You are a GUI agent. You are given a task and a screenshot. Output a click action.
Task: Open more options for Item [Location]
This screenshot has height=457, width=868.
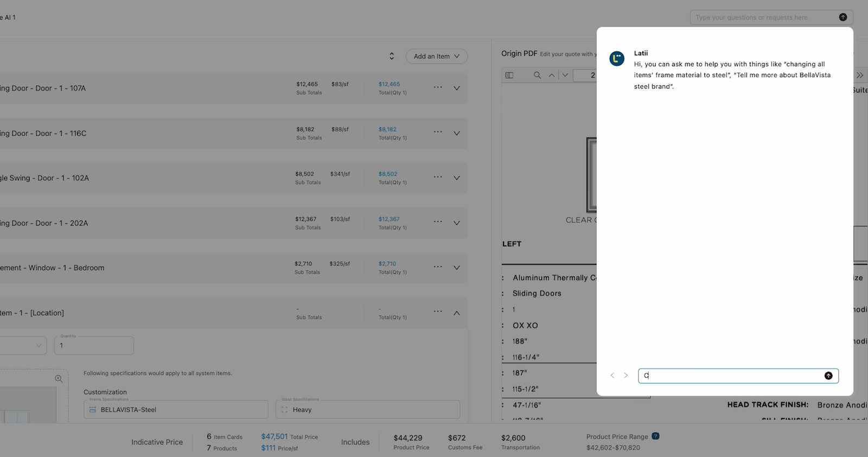click(x=438, y=312)
